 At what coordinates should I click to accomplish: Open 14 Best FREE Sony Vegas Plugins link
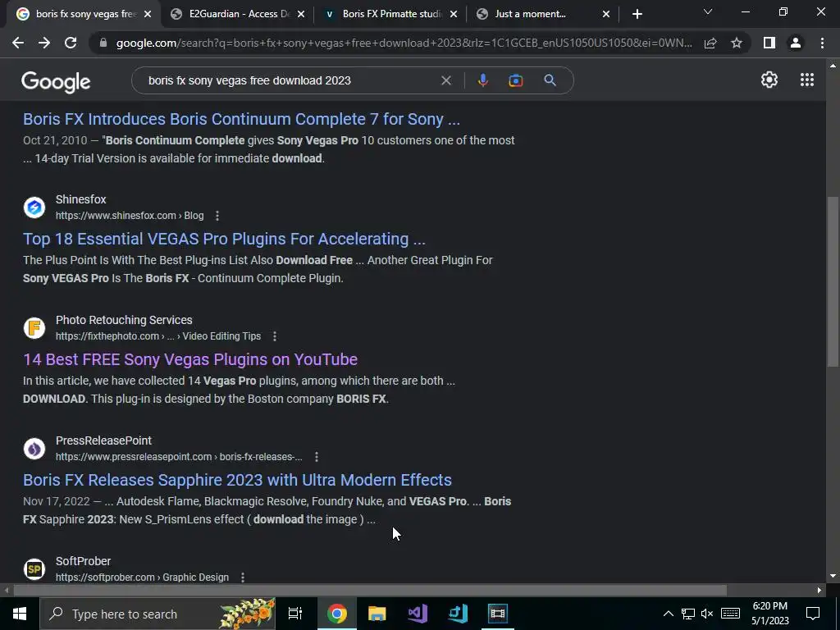(190, 359)
